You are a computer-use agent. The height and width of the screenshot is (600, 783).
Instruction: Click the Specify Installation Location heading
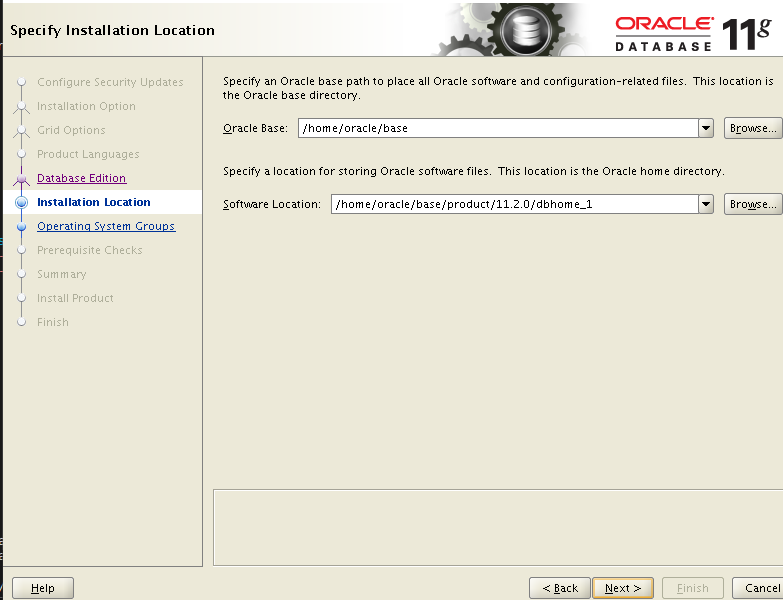coord(112,30)
